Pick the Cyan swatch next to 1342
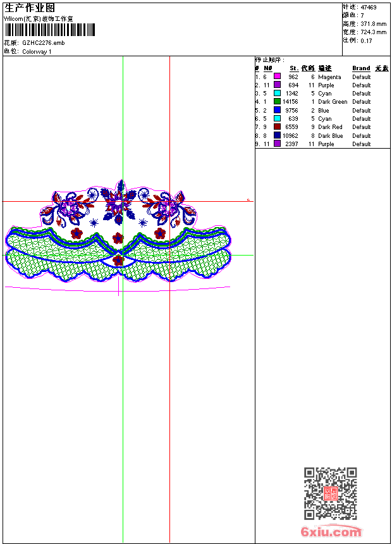Image resolution: width=392 pixels, height=544 pixels. (277, 93)
